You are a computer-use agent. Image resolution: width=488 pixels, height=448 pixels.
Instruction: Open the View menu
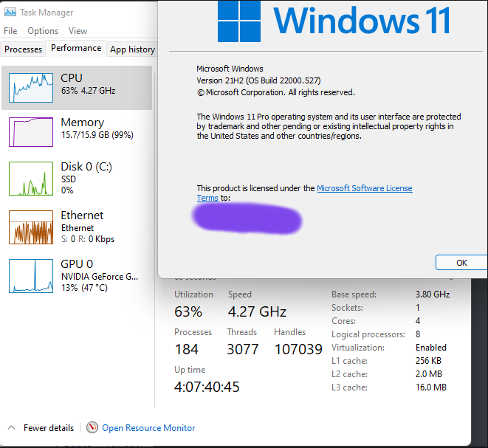pos(78,31)
